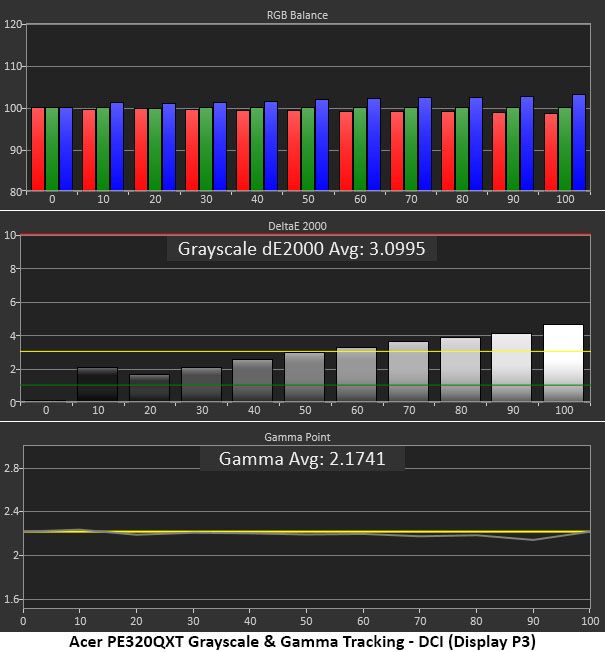The width and height of the screenshot is (605, 652).
Task: Click the white DeltaE bar at 100
Action: (563, 363)
